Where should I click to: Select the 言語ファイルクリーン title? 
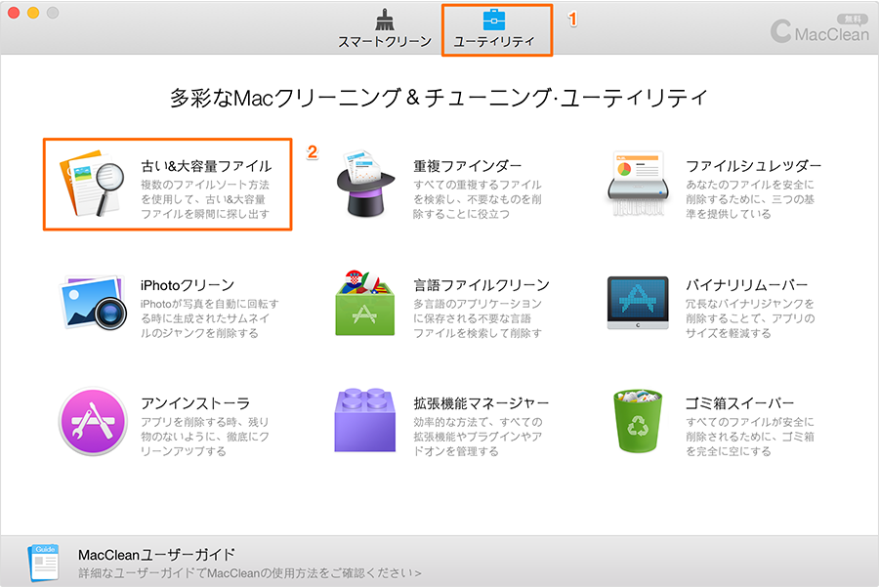point(481,285)
